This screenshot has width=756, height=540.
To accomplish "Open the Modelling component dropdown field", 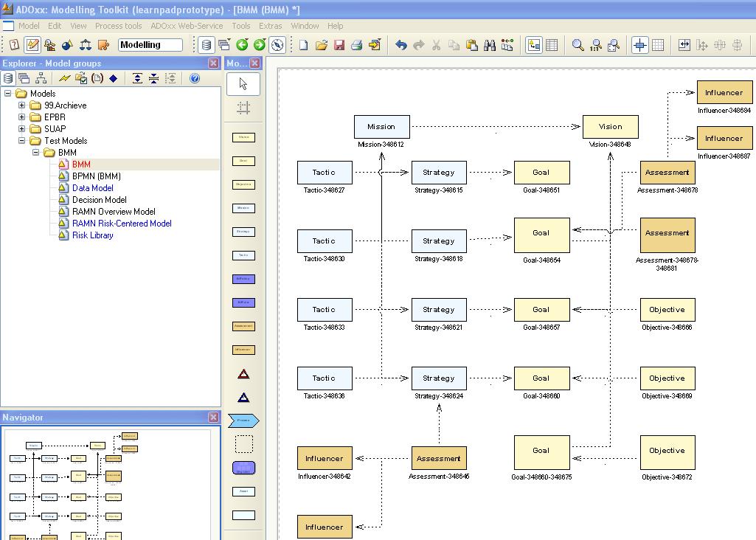I will pos(150,45).
